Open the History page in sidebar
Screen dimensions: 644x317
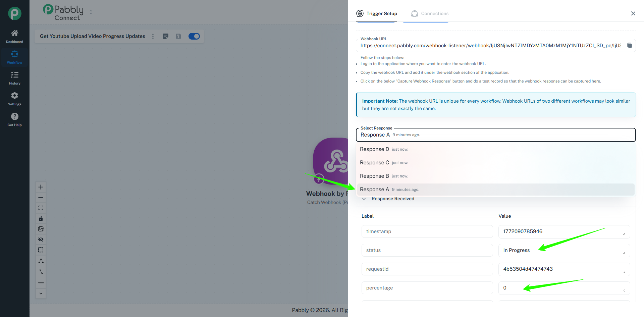[14, 78]
